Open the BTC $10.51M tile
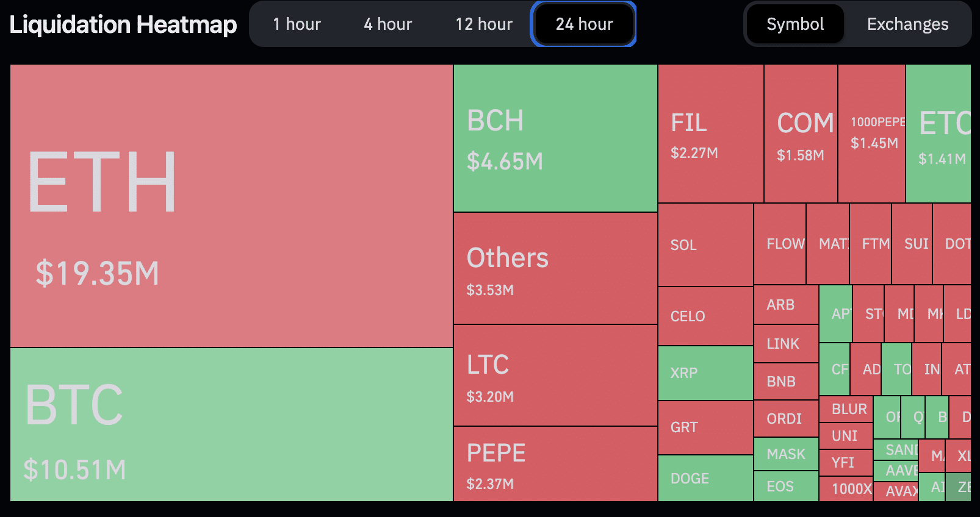This screenshot has height=517, width=980. click(x=231, y=424)
